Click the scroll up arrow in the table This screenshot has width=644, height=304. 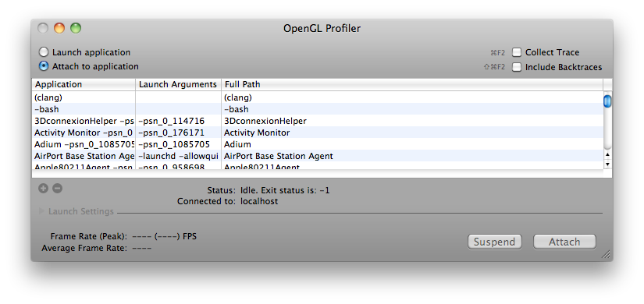(608, 154)
